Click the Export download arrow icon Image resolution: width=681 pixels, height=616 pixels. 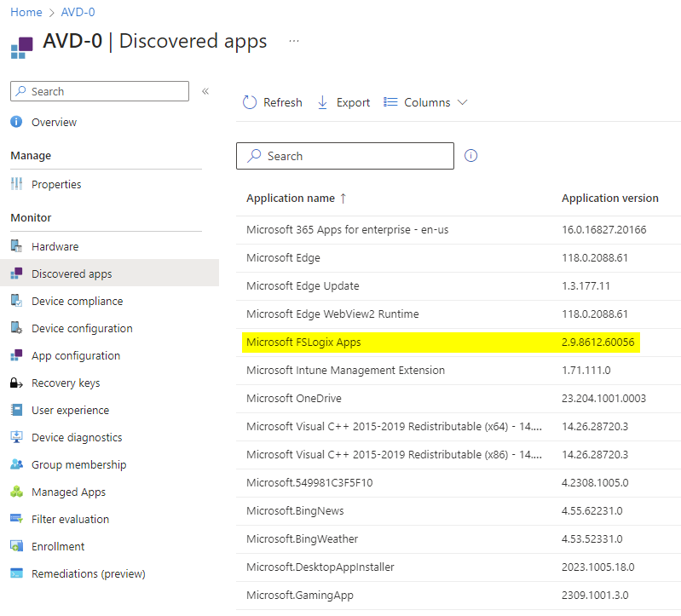point(322,102)
